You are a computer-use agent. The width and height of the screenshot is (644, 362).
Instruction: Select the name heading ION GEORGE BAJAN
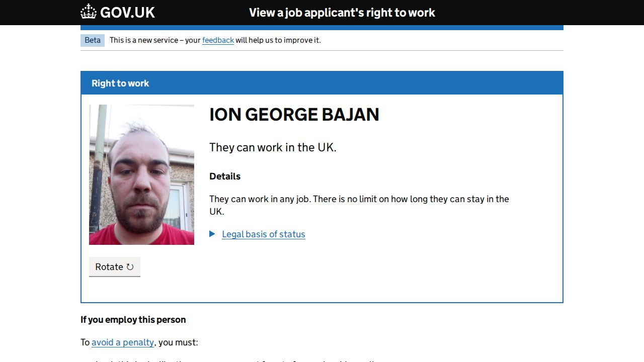294,115
